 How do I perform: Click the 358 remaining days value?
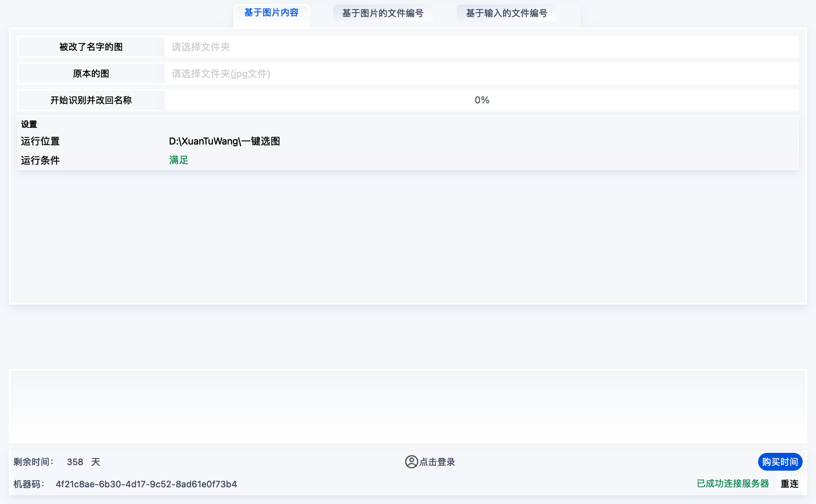pyautogui.click(x=75, y=462)
